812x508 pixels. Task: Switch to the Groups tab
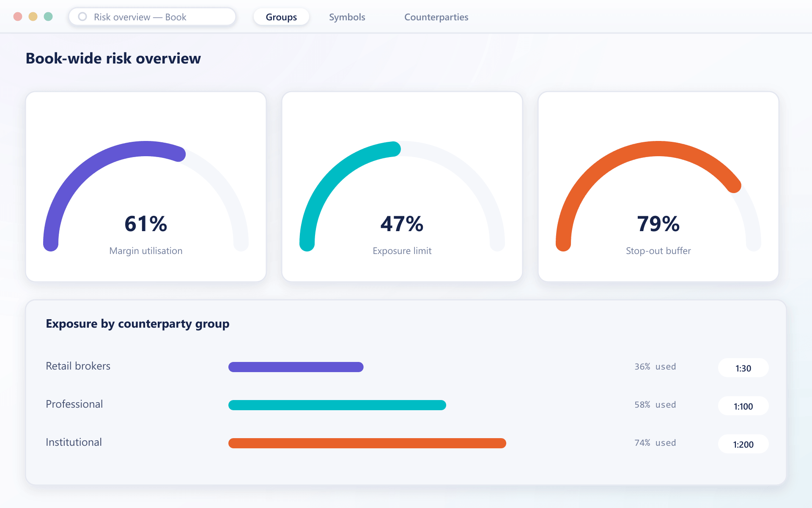click(281, 17)
